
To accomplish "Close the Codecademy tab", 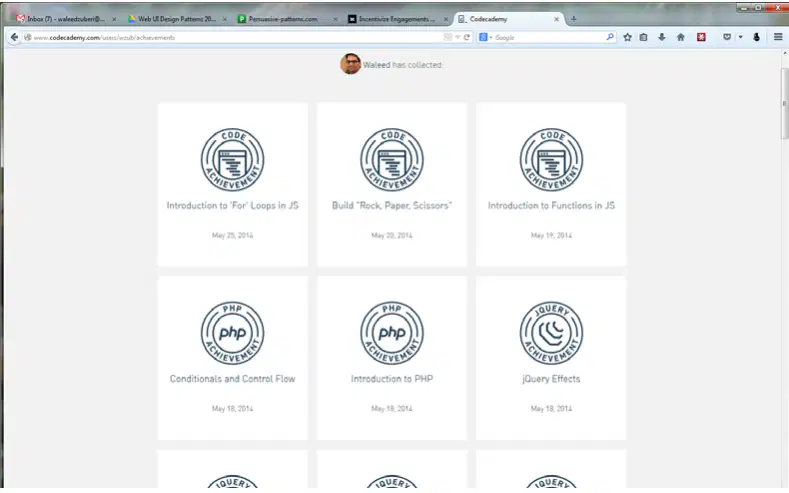I will coord(556,19).
